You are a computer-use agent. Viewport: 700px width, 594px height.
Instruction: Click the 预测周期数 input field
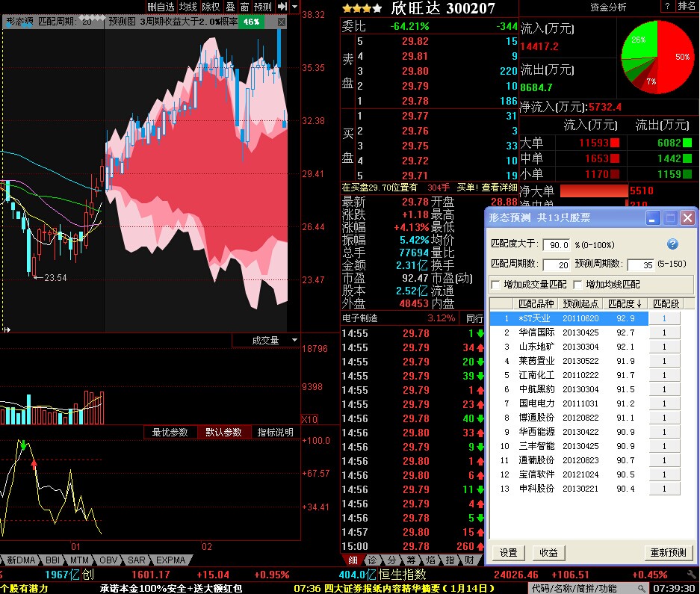(641, 264)
